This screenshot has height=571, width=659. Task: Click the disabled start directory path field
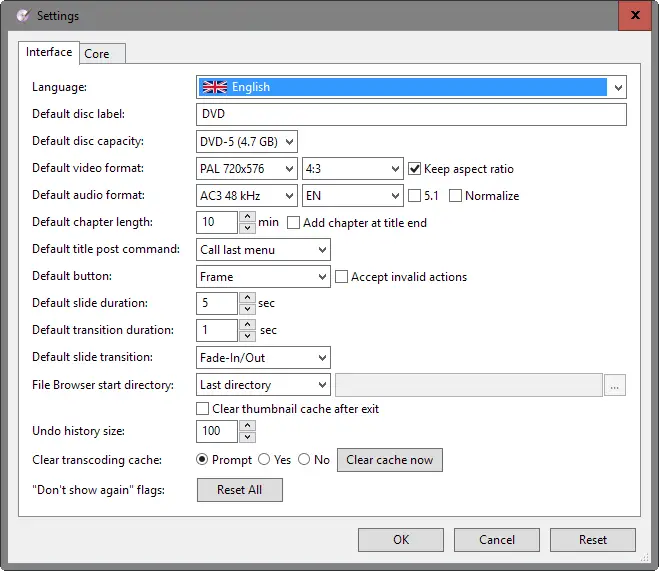(469, 385)
